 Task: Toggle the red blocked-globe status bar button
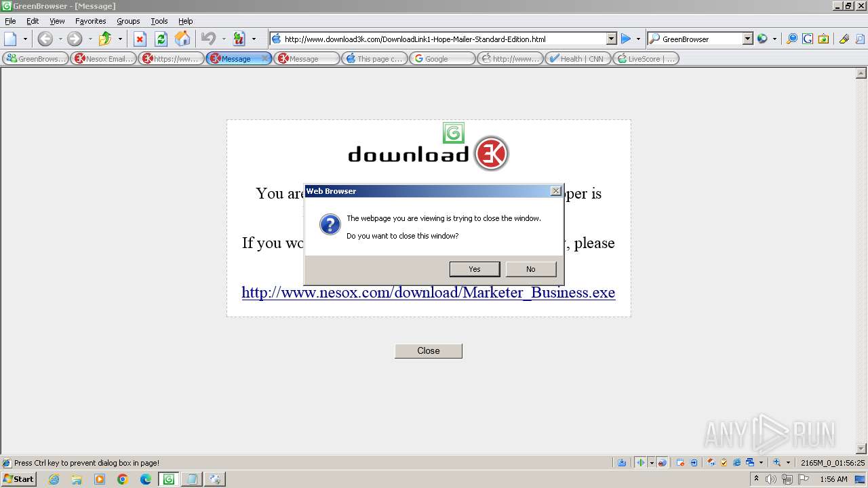point(663,463)
